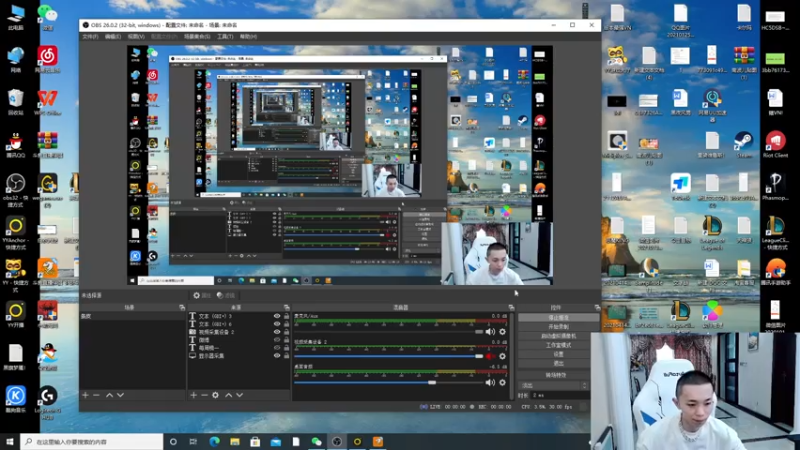The image size is (800, 450).
Task: Add a new scene with the plus icon
Action: [85, 395]
